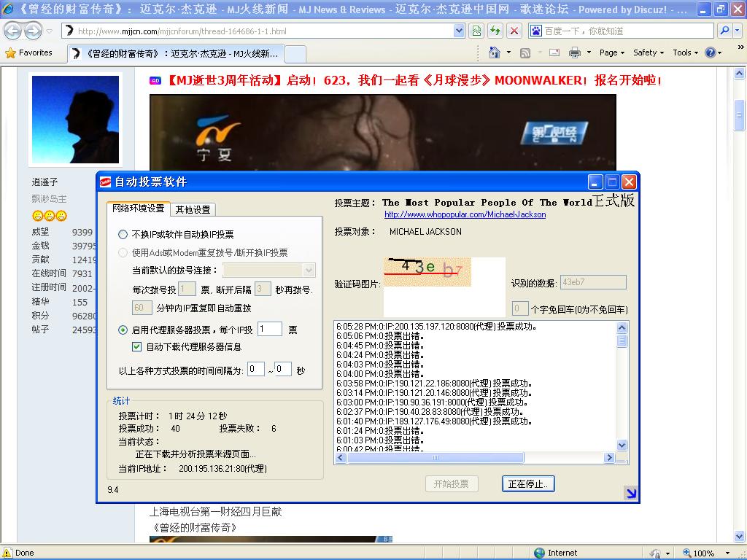747x560 pixels.
Task: Click the Refresh icon beside address bar
Action: pyautogui.click(x=495, y=31)
